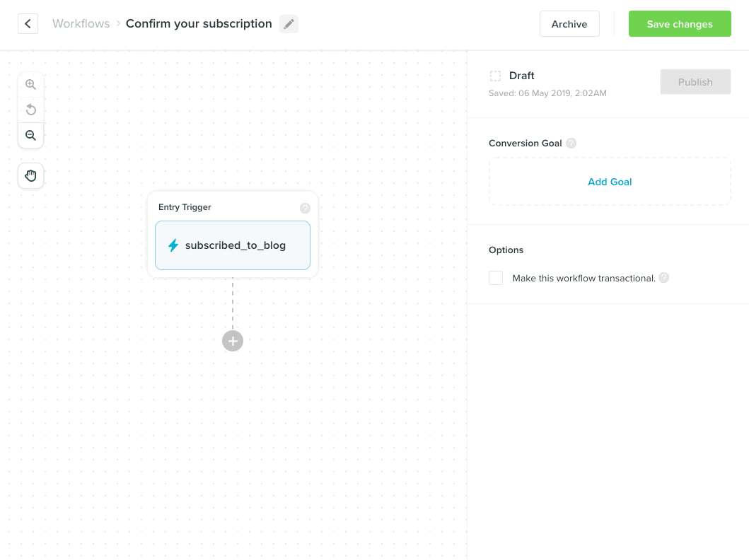Screen dimensions: 749x560
Task: Select the zoom out tool
Action: pos(30,135)
